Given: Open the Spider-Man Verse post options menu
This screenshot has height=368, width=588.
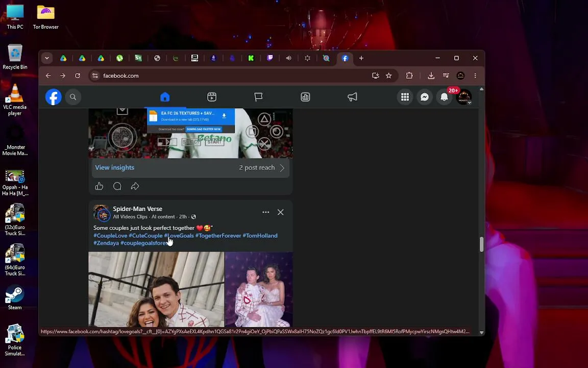Looking at the screenshot, I should tap(265, 212).
